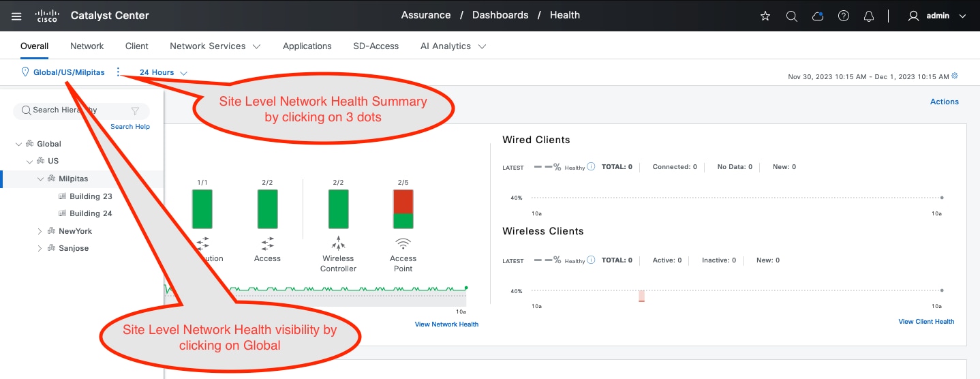The width and height of the screenshot is (980, 379).
Task: Open the admin user dropdown
Action: (937, 16)
